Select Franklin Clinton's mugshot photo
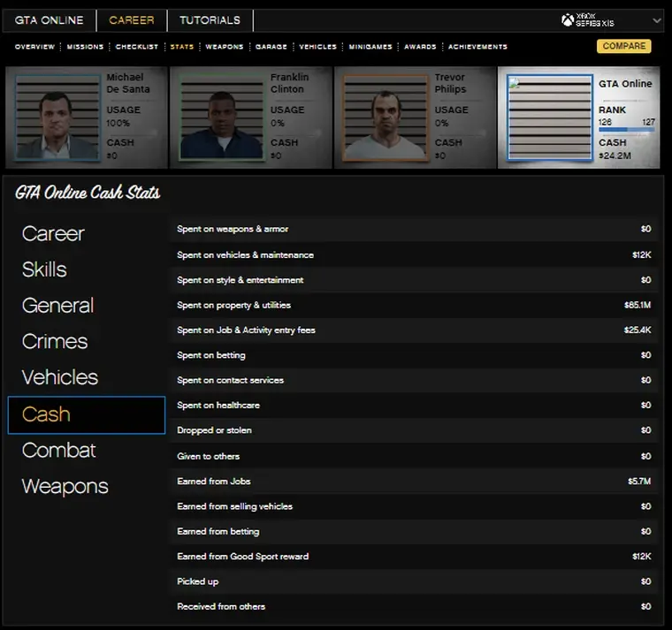The image size is (672, 630). click(x=222, y=117)
